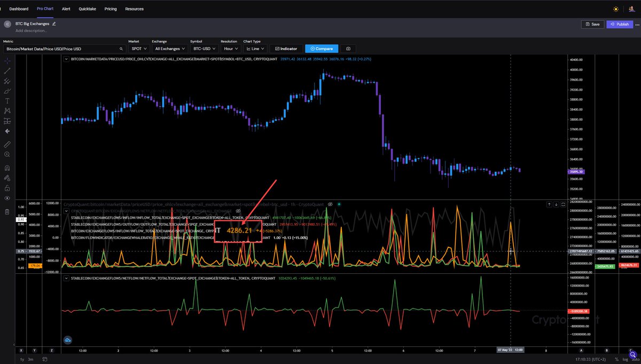The width and height of the screenshot is (641, 364).
Task: Open the blue search chat widget
Action: point(632,354)
